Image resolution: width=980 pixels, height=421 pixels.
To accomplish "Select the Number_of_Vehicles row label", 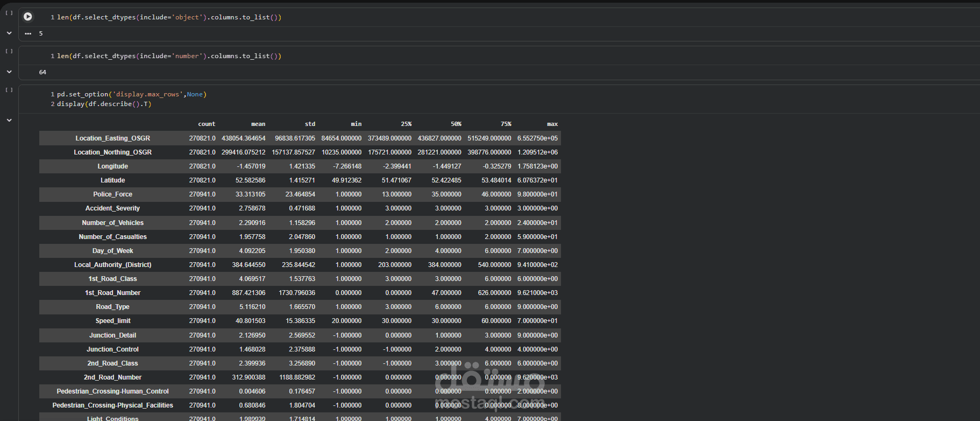I will click(x=112, y=223).
